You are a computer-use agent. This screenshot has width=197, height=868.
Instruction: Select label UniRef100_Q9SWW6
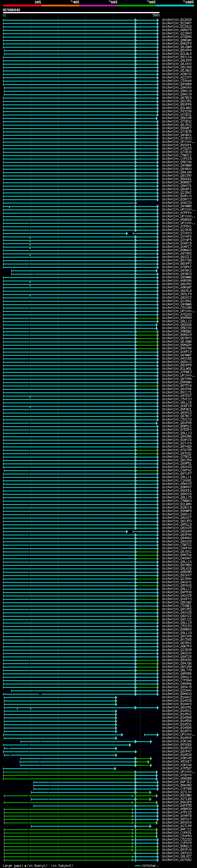click(x=177, y=277)
